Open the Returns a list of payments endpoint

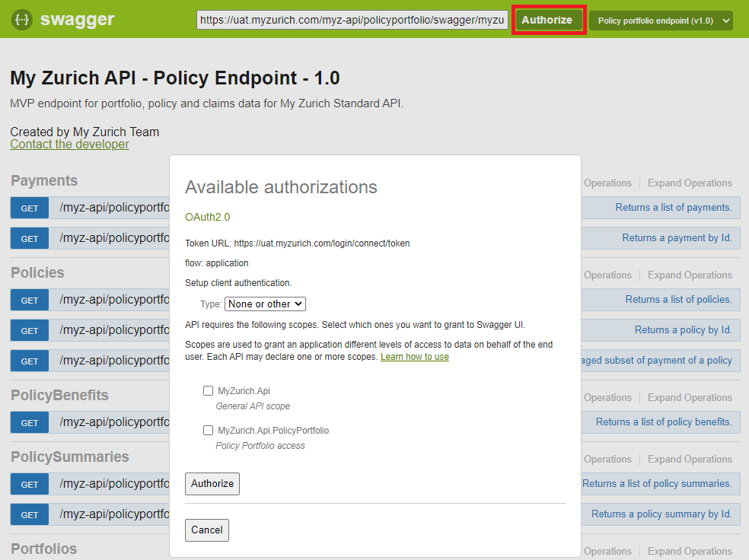coord(675,207)
